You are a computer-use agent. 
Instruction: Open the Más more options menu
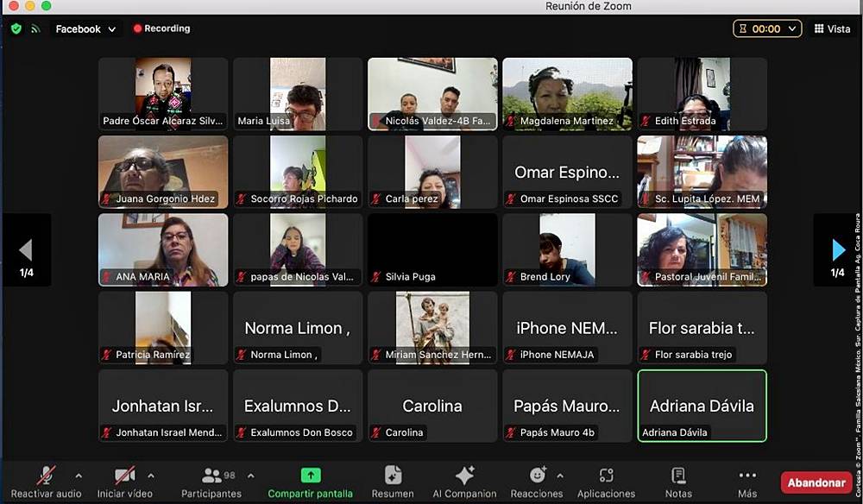coord(747,482)
